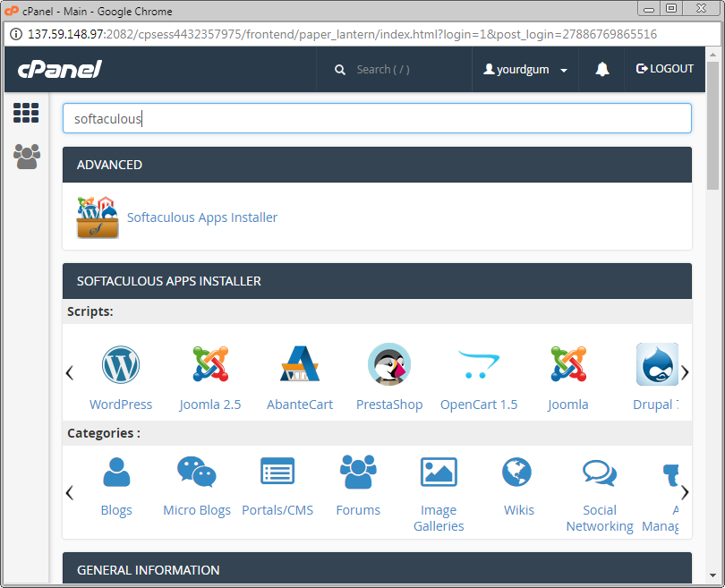Click the scrollbar up arrow
725x588 pixels.
tap(712, 54)
